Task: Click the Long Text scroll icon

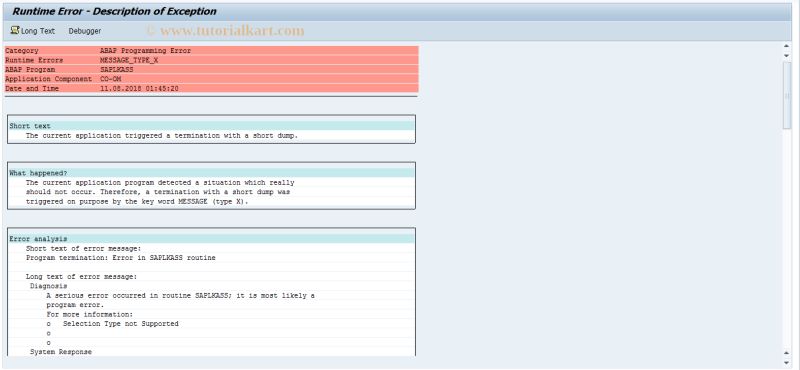Action: pos(15,31)
